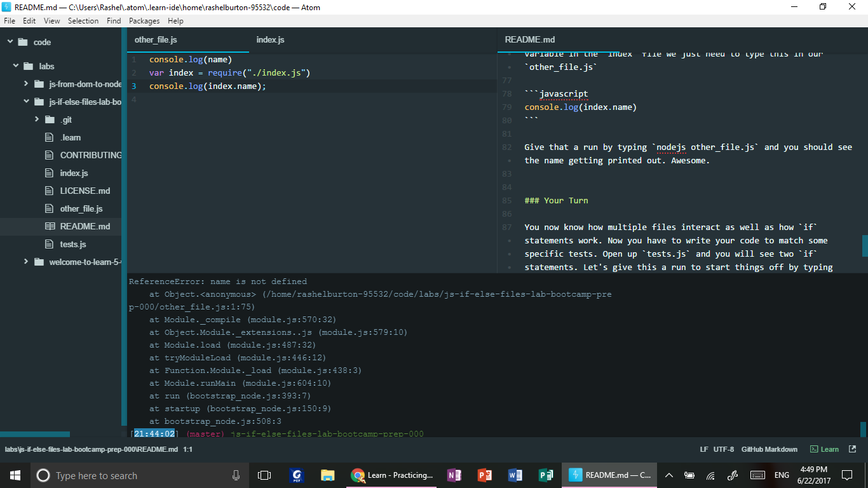Image resolution: width=868 pixels, height=488 pixels.
Task: Open the Action Center notifications icon
Action: (847, 475)
